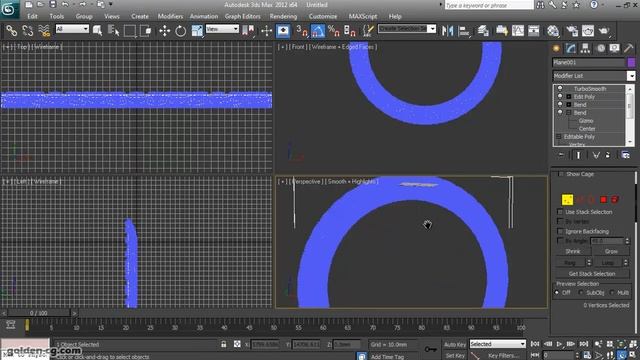The height and width of the screenshot is (360, 640).
Task: Click the Select and Manipulate icon
Action: coord(267,31)
